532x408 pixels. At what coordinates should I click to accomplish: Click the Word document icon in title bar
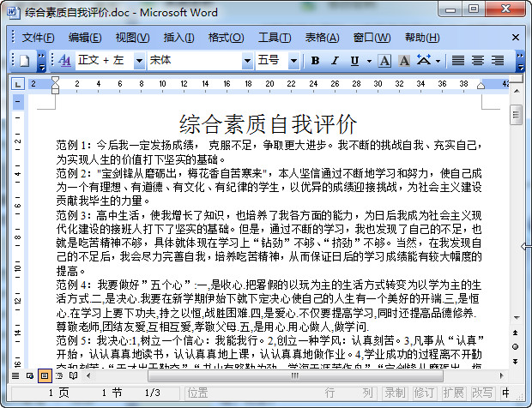(x=13, y=13)
